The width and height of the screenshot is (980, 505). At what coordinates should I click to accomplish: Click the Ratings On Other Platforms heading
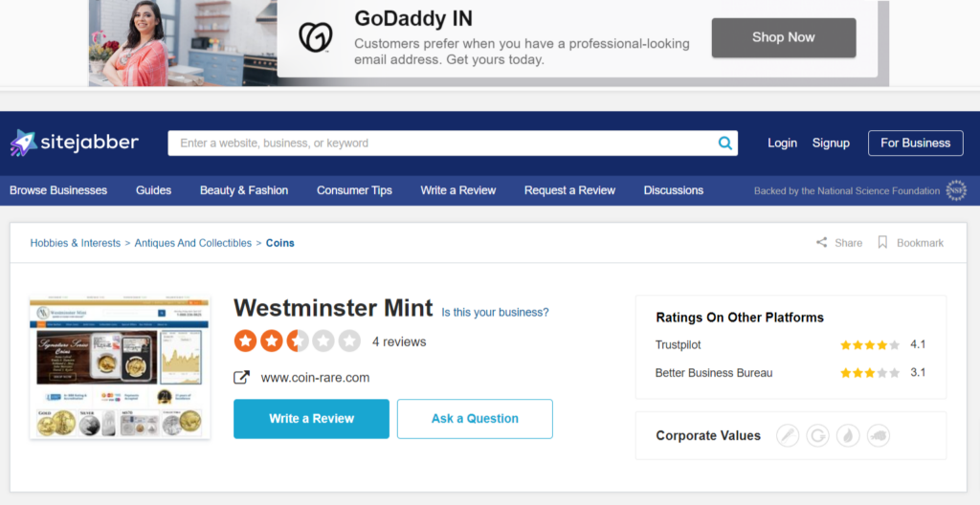pyautogui.click(x=740, y=318)
